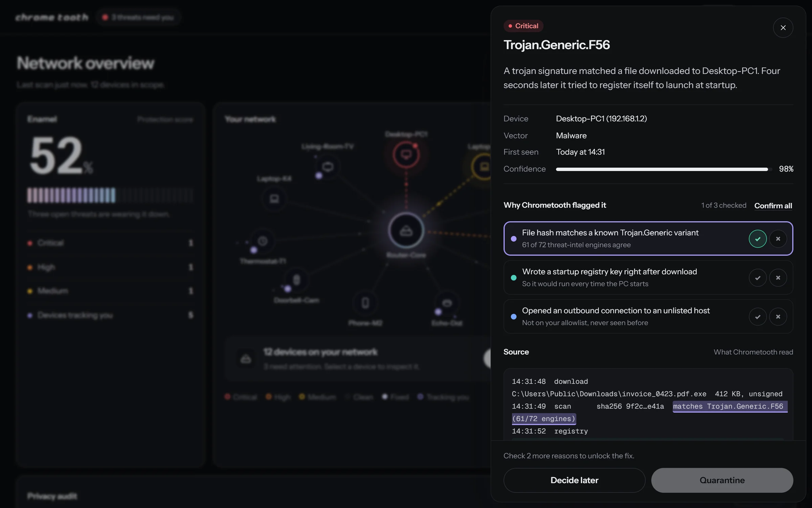Viewport: 812px width, 508px height.
Task: Open the Devices tracking you row
Action: point(110,315)
